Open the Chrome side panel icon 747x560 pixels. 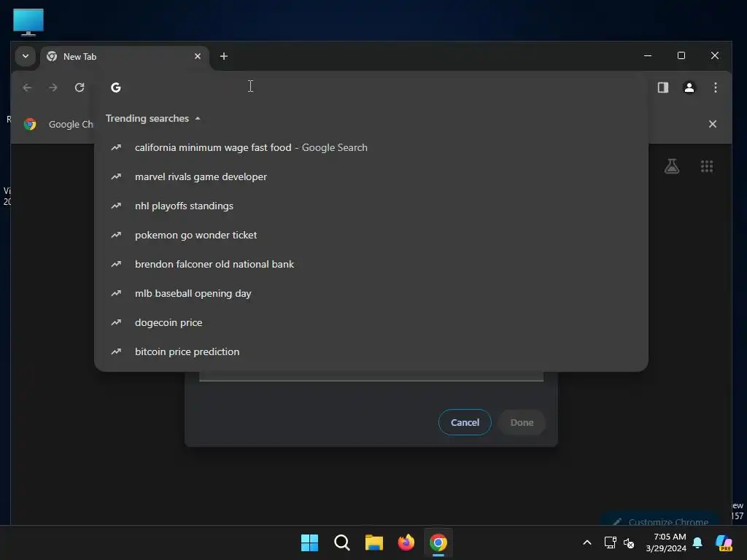coord(662,87)
